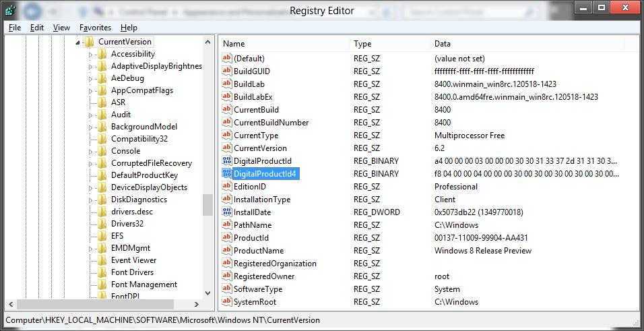
Task: Click the PathName string value icon
Action: 227,224
